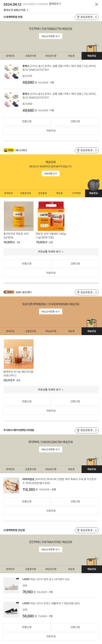Viewport: 102px width, 644px height.
Task: Expand 주문상품 자세히 보기 under 락토핏 products
Action: tap(51, 252)
